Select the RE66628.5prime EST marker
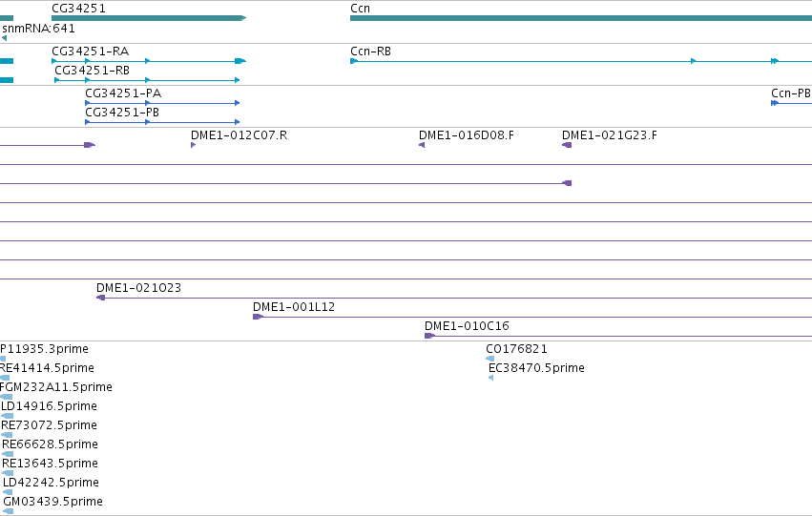The width and height of the screenshot is (812, 516). pos(8,454)
